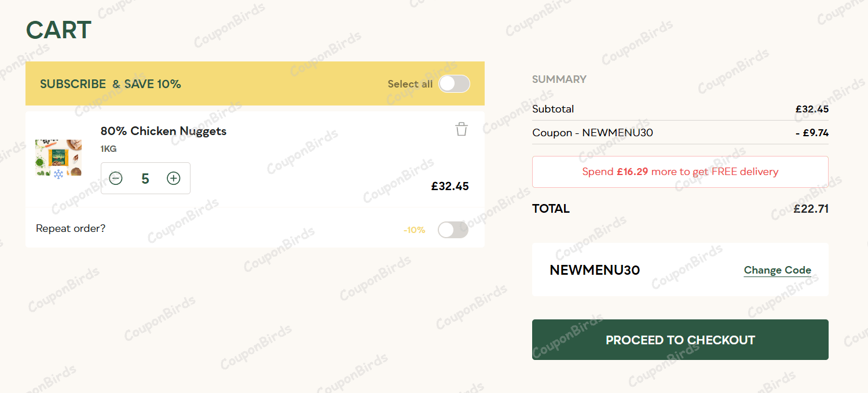Delete the Chicken Nuggets item with trash icon

[461, 129]
